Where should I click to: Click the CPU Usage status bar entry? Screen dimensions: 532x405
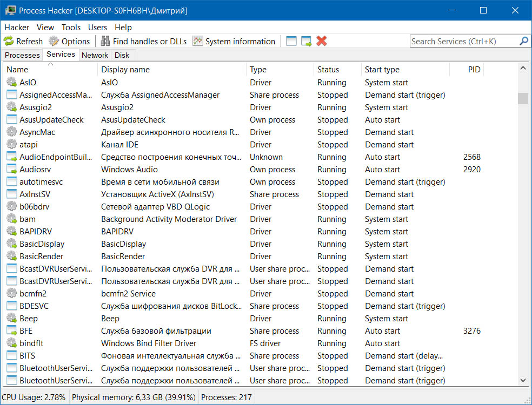pos(34,397)
